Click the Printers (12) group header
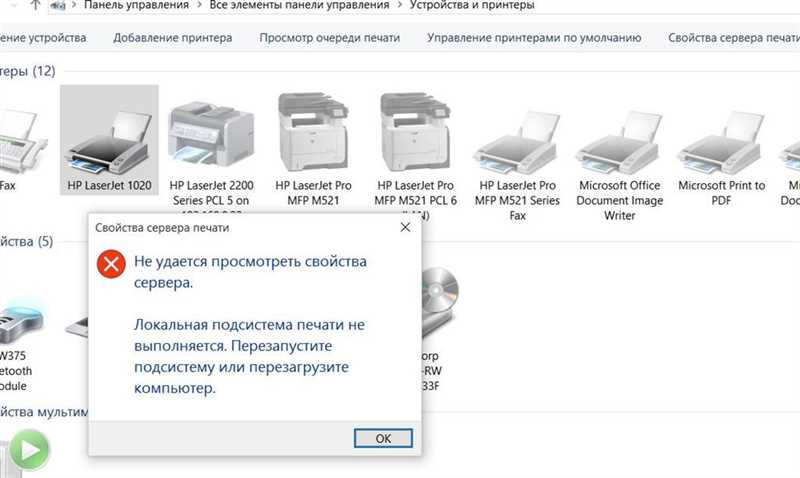This screenshot has width=800, height=478. pos(28,71)
